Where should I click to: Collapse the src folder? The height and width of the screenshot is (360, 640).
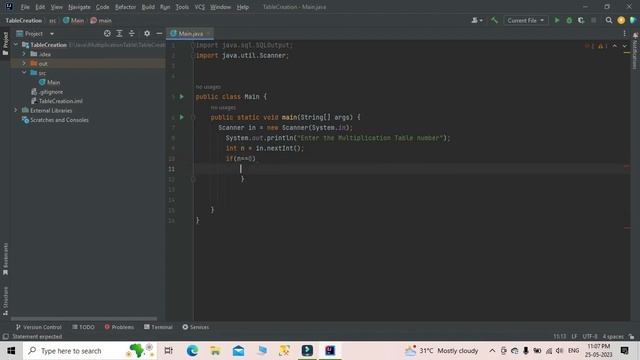click(24, 73)
